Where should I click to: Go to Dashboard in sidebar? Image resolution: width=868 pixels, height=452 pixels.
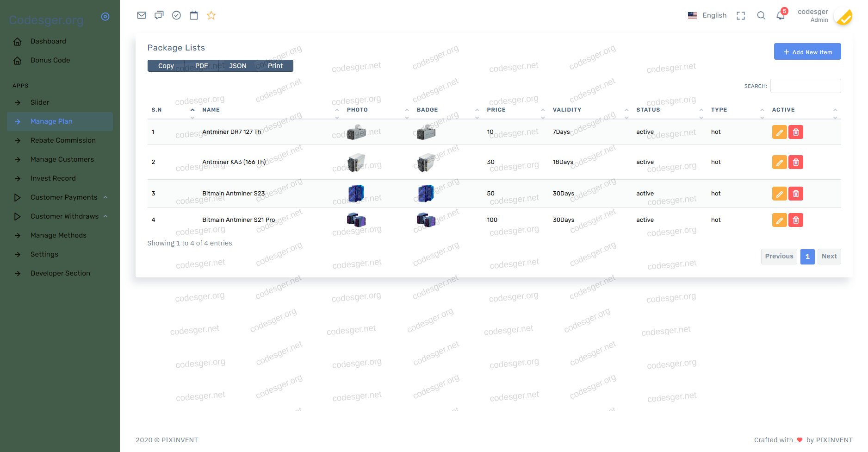click(48, 41)
